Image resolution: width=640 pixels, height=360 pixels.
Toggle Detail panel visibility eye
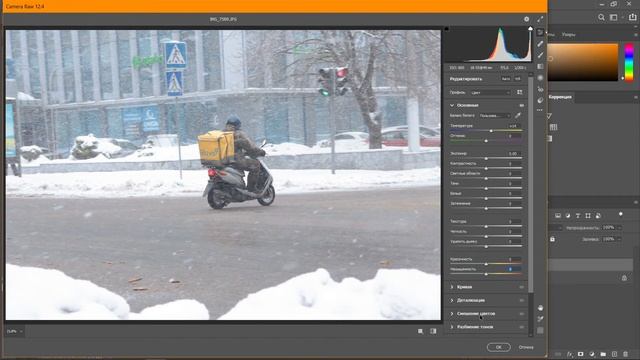521,300
